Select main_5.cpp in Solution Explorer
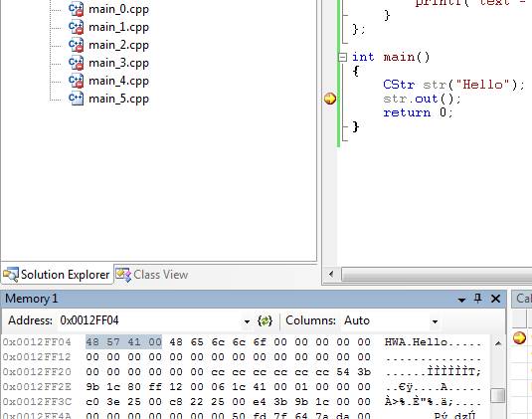This screenshot has width=532, height=419. 118,100
